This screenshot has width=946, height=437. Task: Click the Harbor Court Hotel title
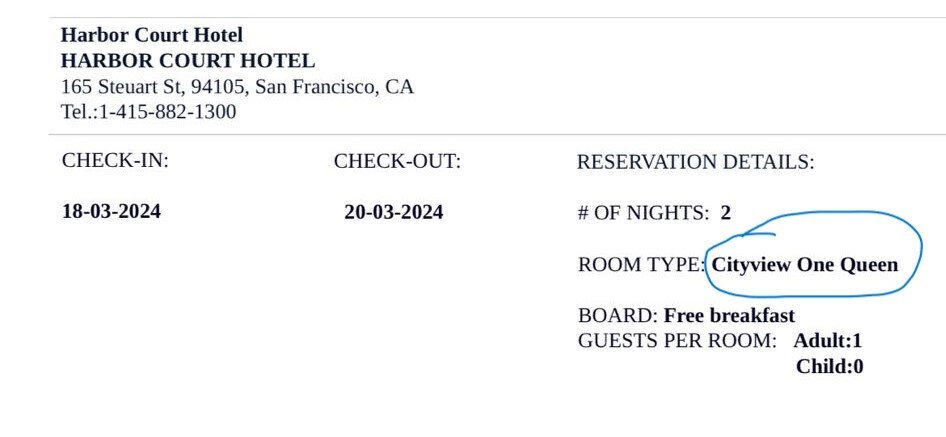coord(151,35)
